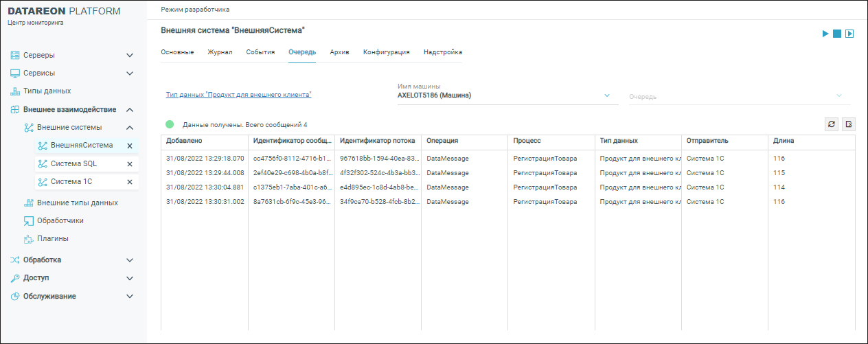Switch to the Конфигурация tab

(x=386, y=52)
